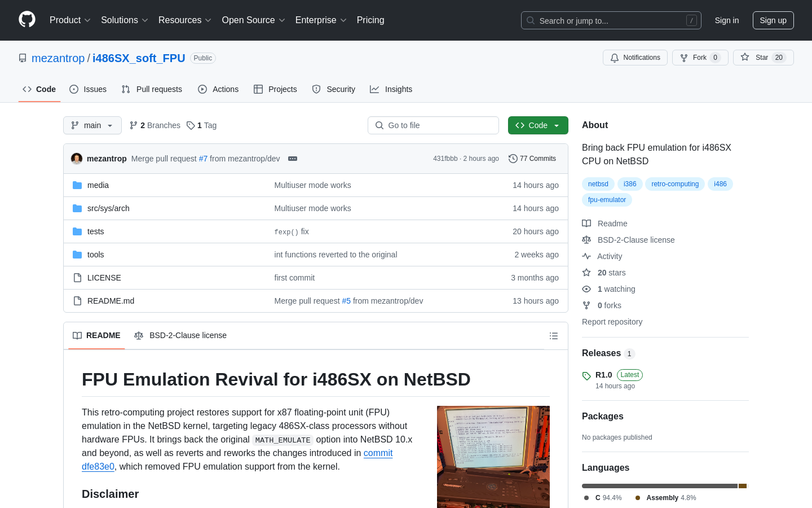Select the README tab

pos(96,335)
